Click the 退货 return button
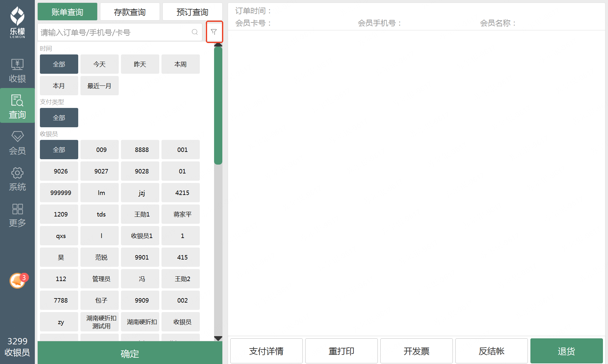Viewport: 608px width, 364px height. [566, 351]
